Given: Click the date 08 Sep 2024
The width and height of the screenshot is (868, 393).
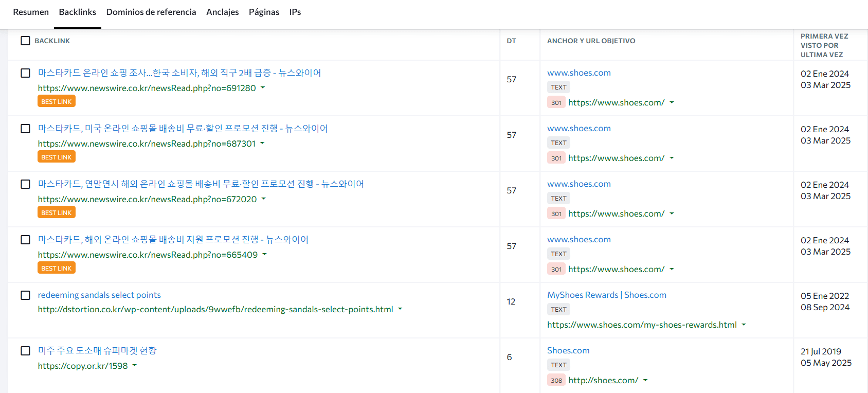Looking at the screenshot, I should pyautogui.click(x=825, y=307).
